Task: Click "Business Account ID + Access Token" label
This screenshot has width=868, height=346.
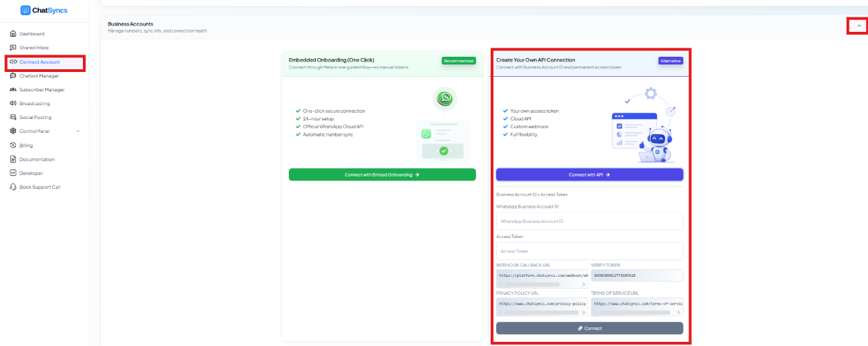Action: pos(532,194)
